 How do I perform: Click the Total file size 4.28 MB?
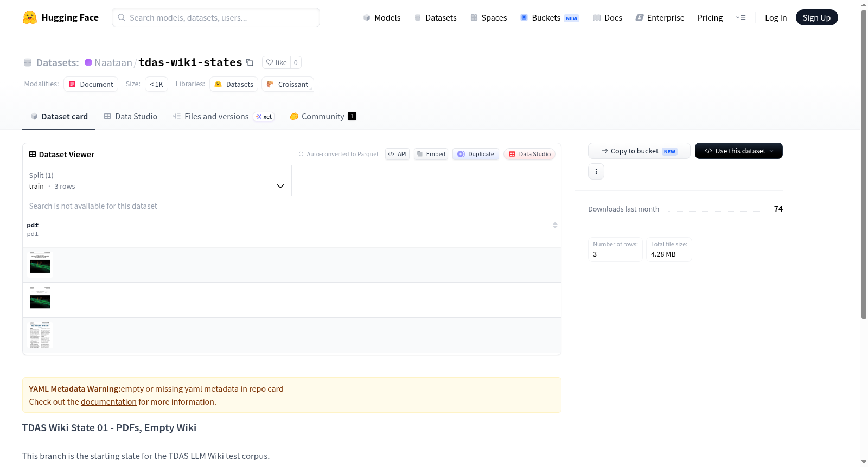coord(669,250)
